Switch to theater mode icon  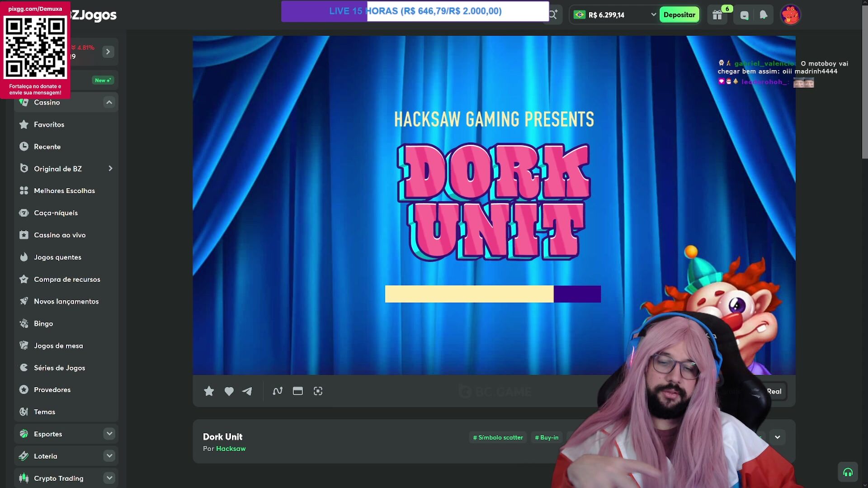[x=298, y=391]
